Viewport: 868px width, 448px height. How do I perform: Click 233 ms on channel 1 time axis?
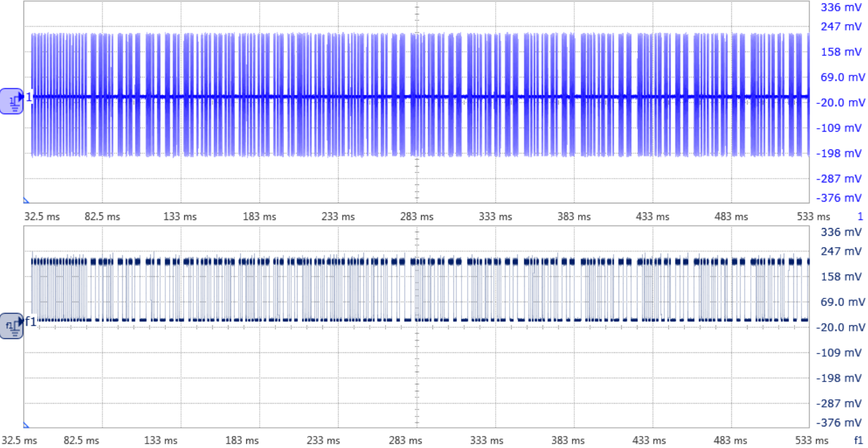(338, 217)
